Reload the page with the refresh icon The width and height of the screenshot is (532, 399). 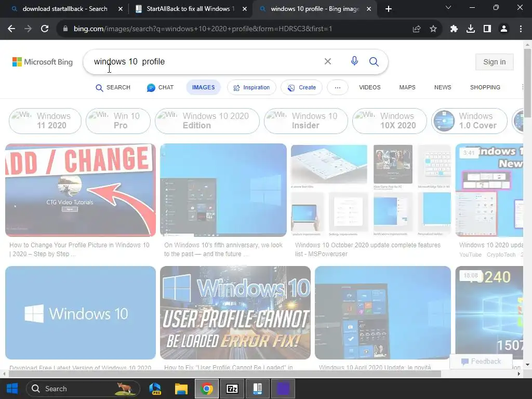[x=45, y=29]
